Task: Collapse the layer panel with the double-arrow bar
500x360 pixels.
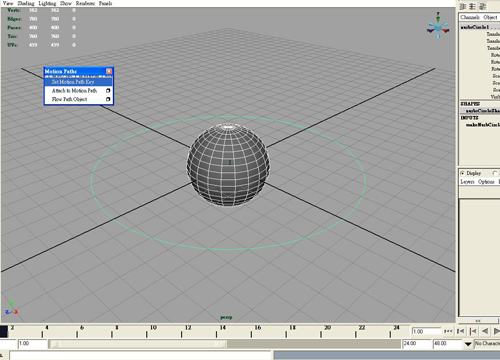Action: tap(478, 321)
